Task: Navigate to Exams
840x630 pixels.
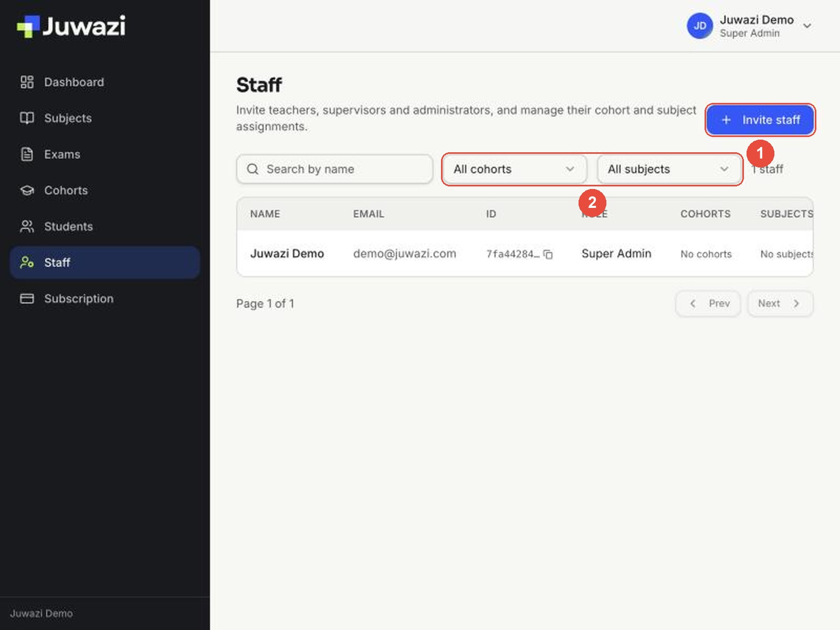Action: (105, 154)
